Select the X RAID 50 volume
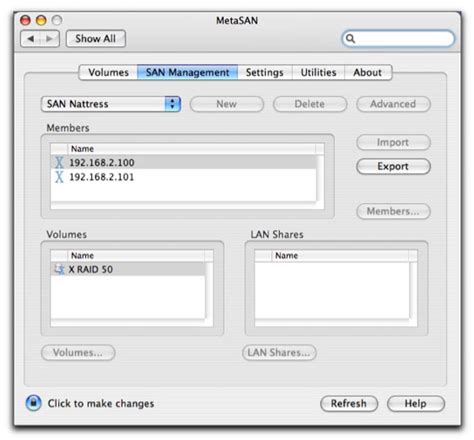This screenshot has height=440, width=474. [x=128, y=269]
